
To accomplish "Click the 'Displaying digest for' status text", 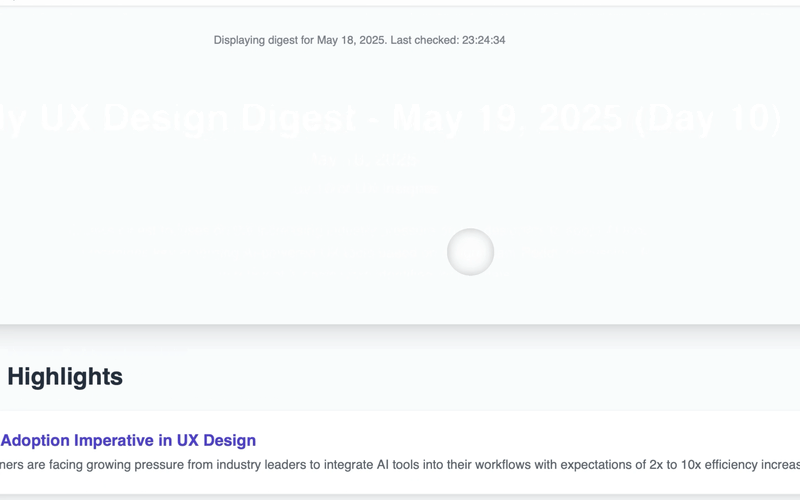I will click(264, 40).
